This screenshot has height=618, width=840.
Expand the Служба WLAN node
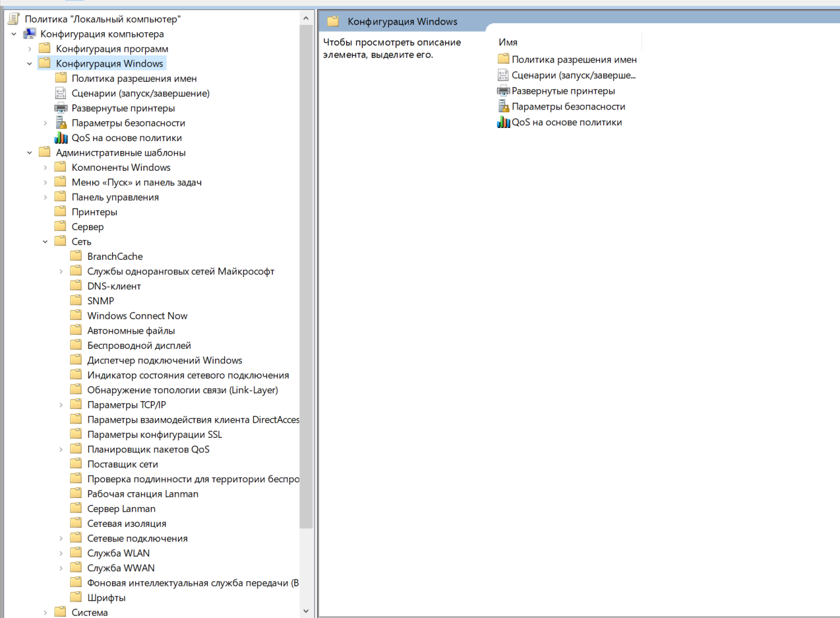(x=61, y=553)
